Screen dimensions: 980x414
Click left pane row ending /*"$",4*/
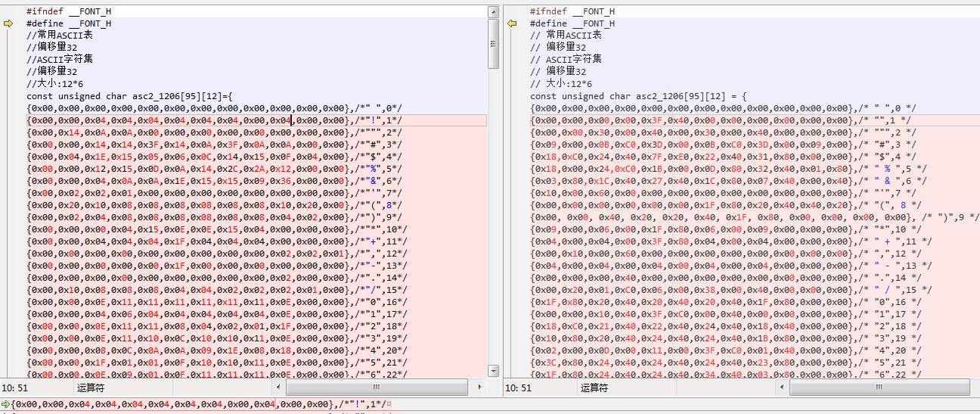pyautogui.click(x=214, y=157)
